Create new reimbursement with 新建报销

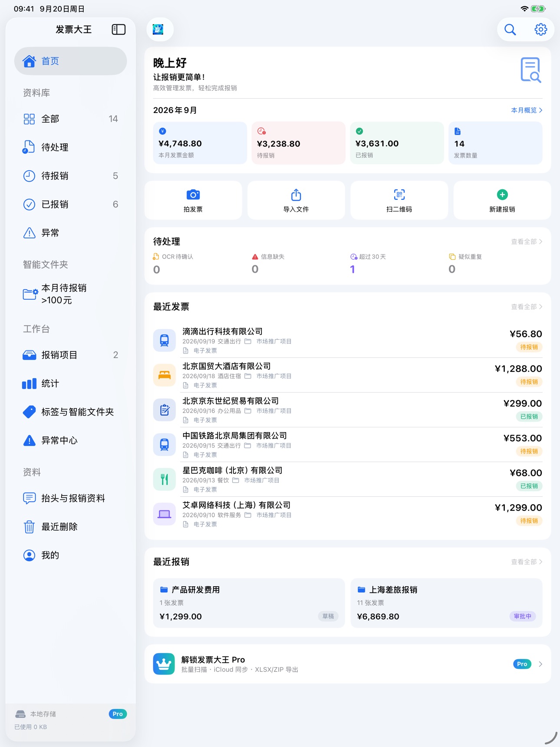[x=502, y=200]
